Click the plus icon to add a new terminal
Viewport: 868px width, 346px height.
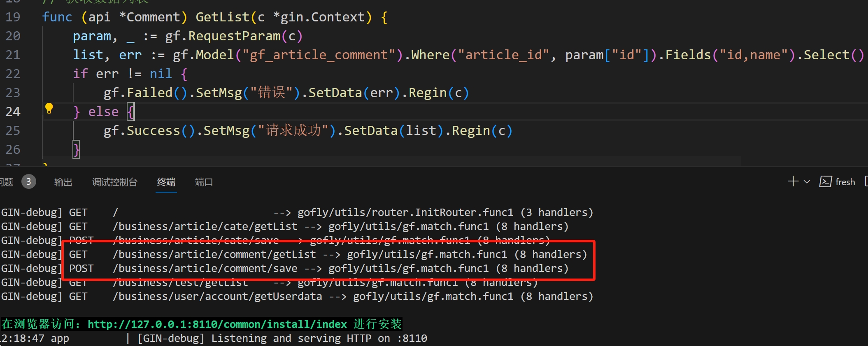pyautogui.click(x=793, y=181)
